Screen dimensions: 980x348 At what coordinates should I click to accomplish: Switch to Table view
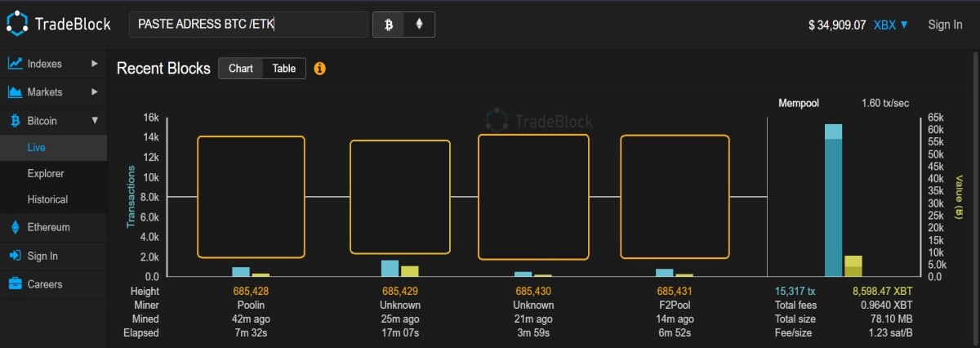(284, 69)
